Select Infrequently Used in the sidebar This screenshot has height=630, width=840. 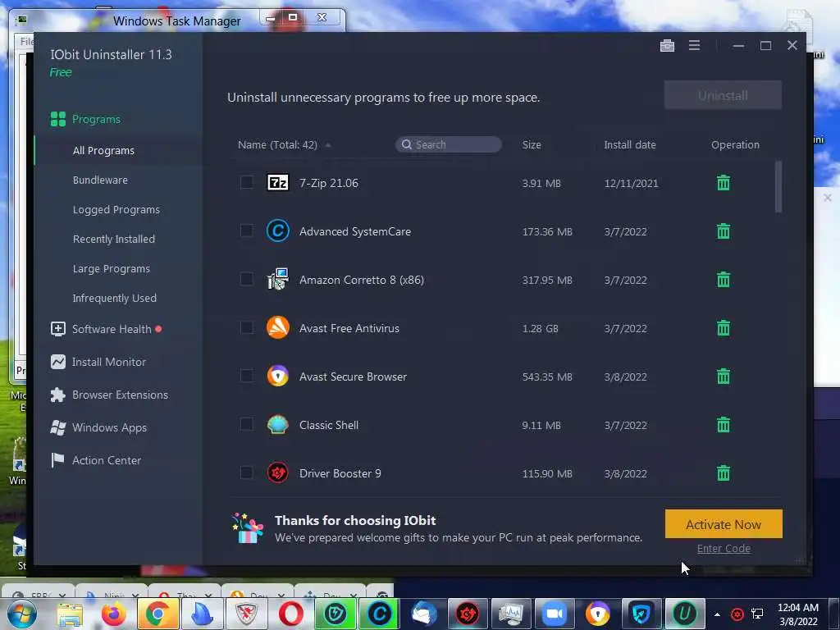point(115,298)
